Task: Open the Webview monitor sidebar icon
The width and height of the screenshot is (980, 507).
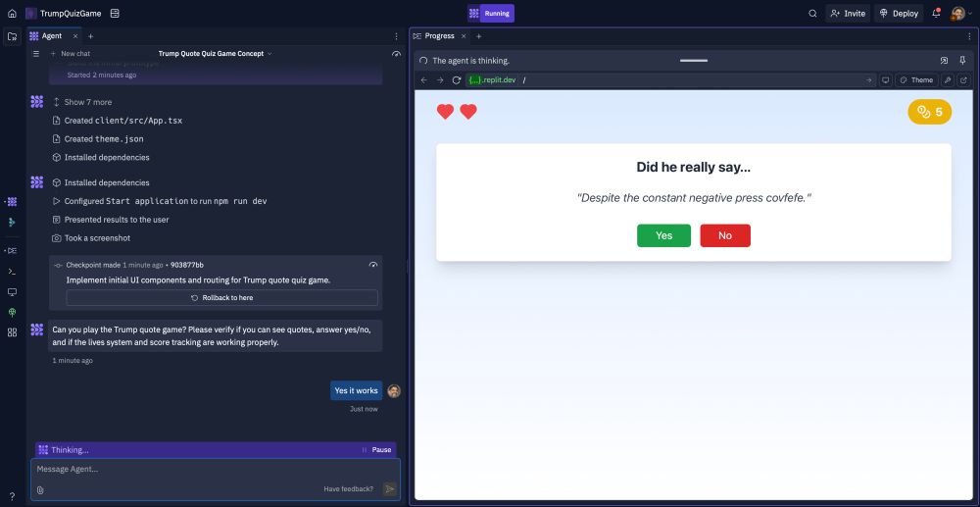Action: click(x=12, y=292)
